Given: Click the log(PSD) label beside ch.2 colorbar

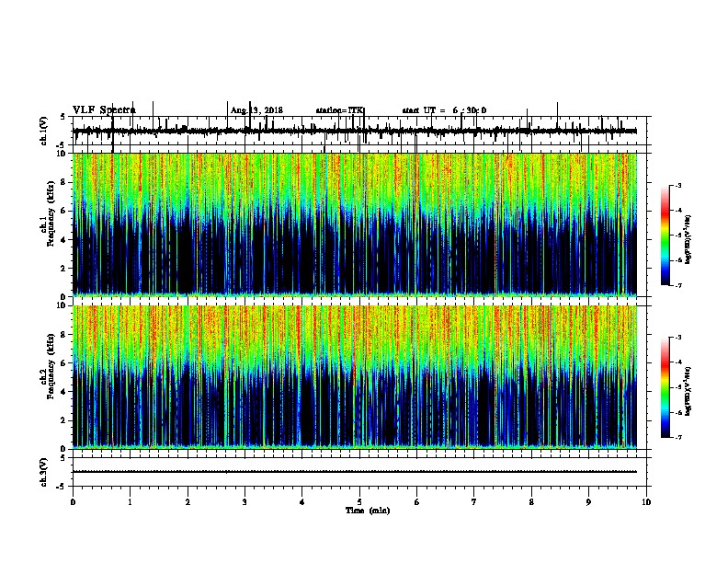Looking at the screenshot, I should point(688,391).
